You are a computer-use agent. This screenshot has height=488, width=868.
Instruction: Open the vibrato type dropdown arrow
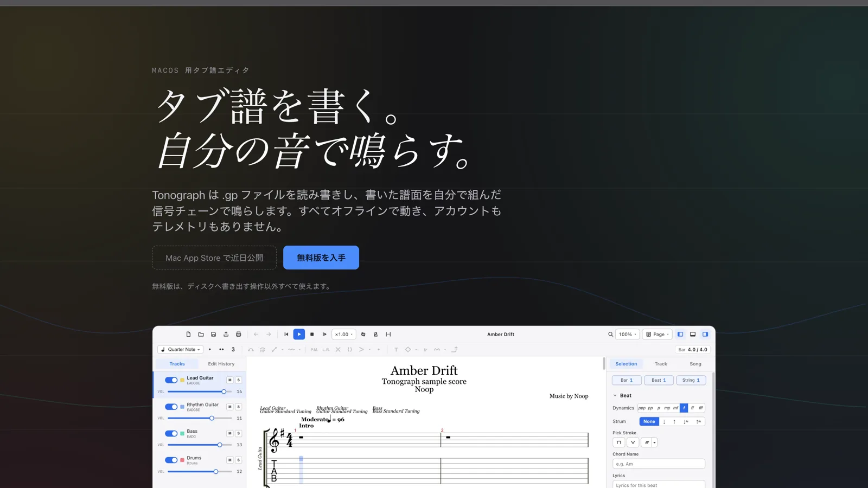click(299, 350)
